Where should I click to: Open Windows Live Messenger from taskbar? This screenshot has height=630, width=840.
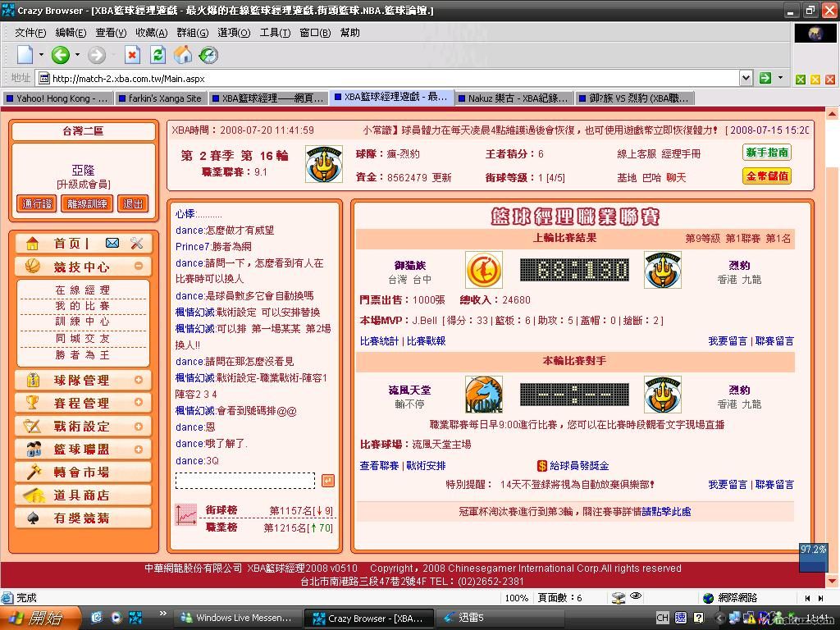tap(237, 618)
